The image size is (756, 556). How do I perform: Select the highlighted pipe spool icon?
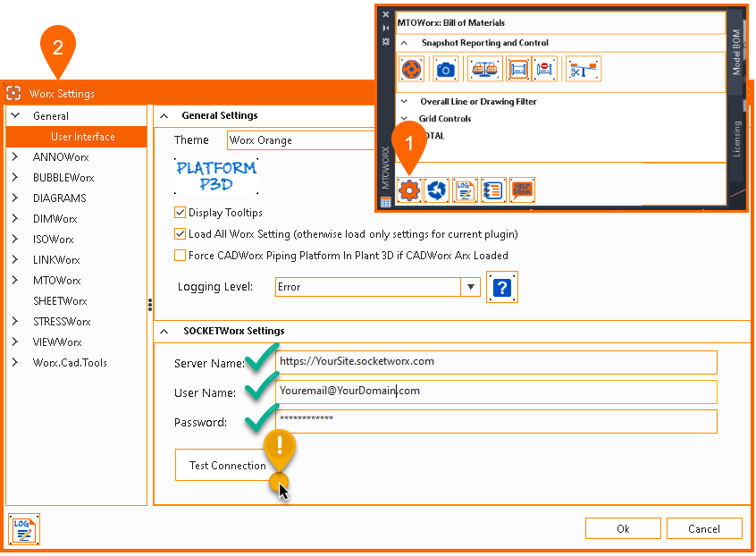coord(518,70)
